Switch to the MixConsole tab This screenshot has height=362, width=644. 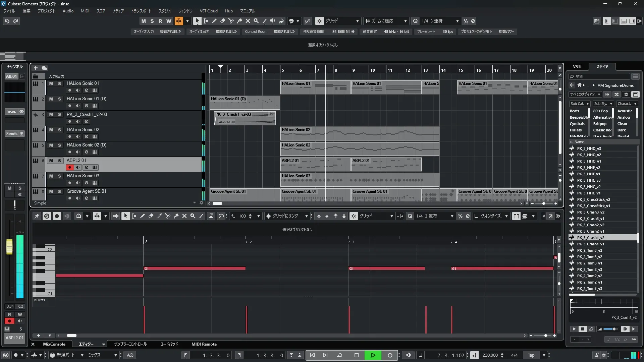point(54,344)
